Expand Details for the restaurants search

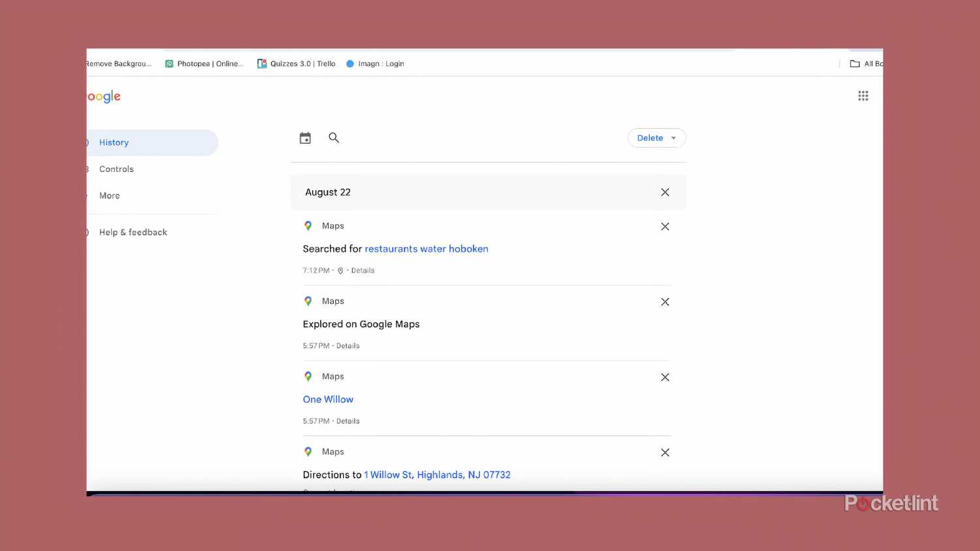click(x=363, y=270)
